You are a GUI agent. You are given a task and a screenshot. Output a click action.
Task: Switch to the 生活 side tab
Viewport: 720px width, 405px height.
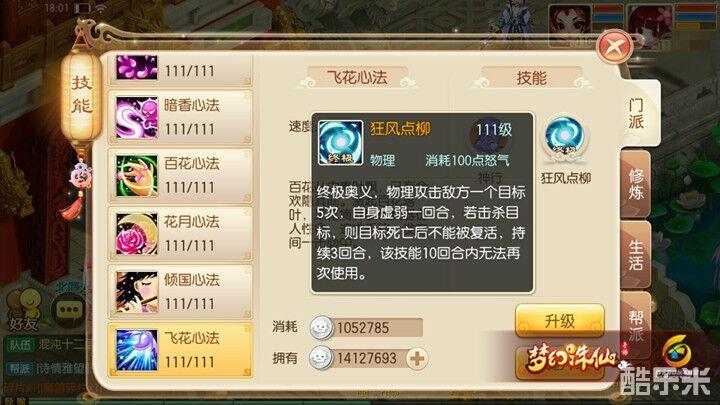636,255
